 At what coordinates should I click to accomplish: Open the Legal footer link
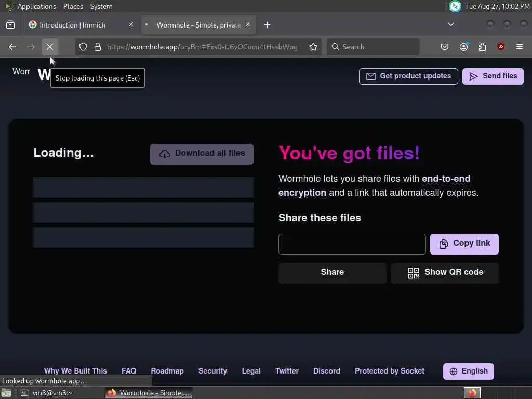pyautogui.click(x=251, y=371)
